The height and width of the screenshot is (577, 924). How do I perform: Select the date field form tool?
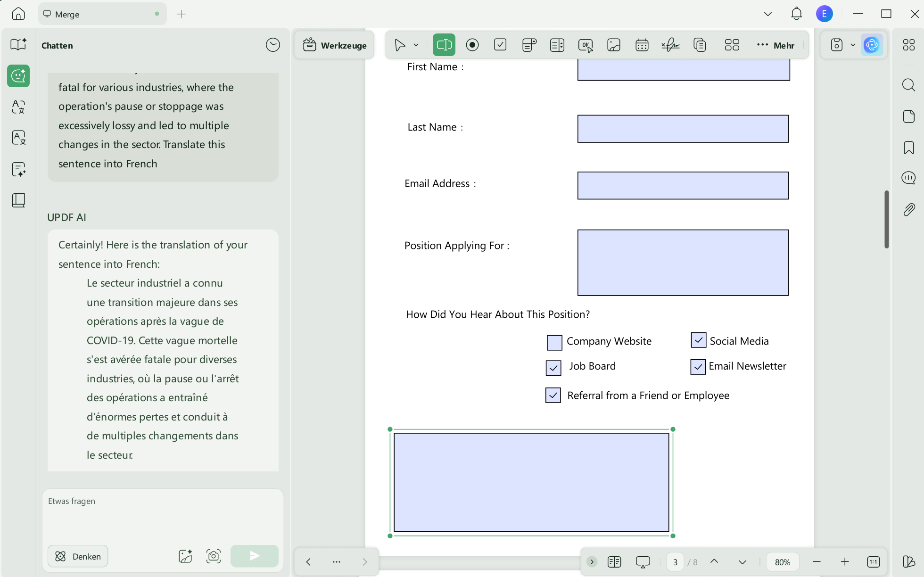click(642, 45)
